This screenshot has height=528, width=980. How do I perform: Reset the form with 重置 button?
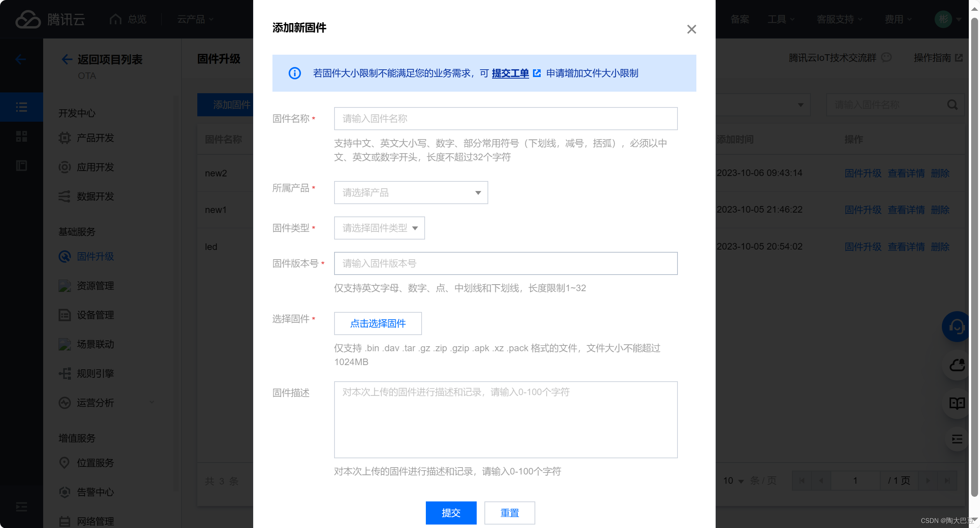click(x=509, y=513)
